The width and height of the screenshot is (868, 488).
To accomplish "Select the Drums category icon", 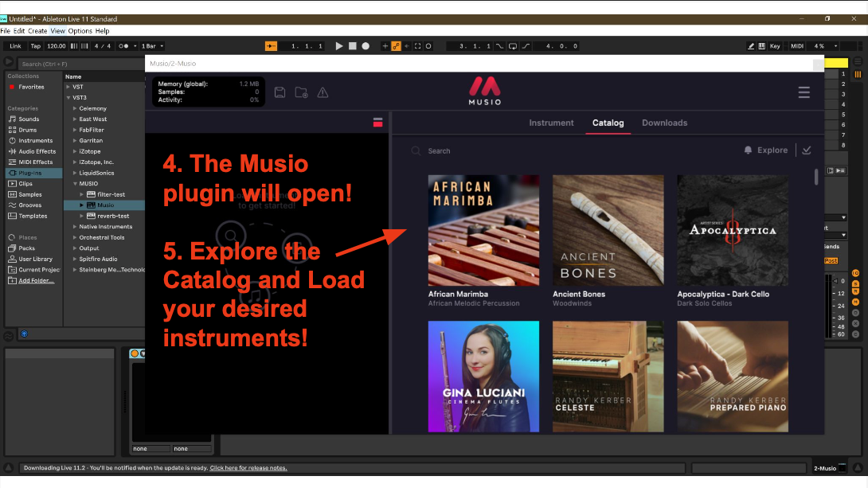I will click(x=12, y=130).
